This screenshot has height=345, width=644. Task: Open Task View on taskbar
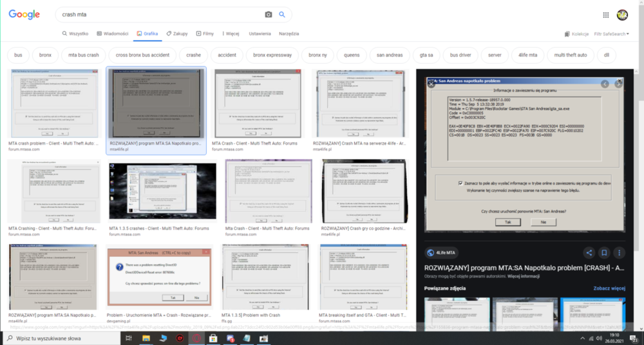pos(129,338)
